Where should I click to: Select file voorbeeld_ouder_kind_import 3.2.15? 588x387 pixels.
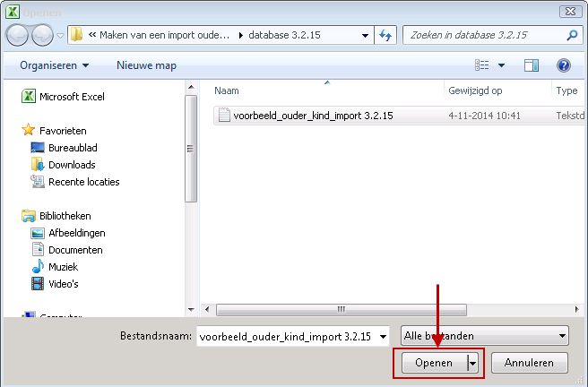[312, 116]
